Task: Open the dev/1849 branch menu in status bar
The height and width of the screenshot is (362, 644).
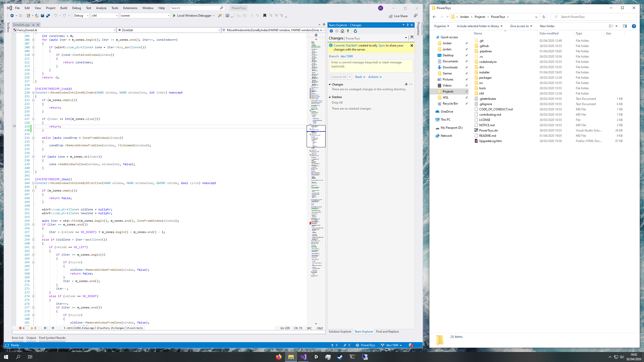Action: [391, 345]
